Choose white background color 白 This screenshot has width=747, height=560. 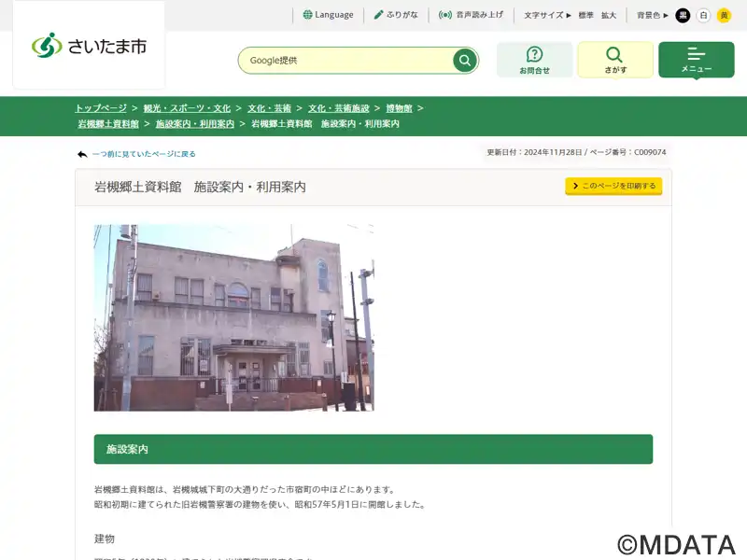point(703,15)
